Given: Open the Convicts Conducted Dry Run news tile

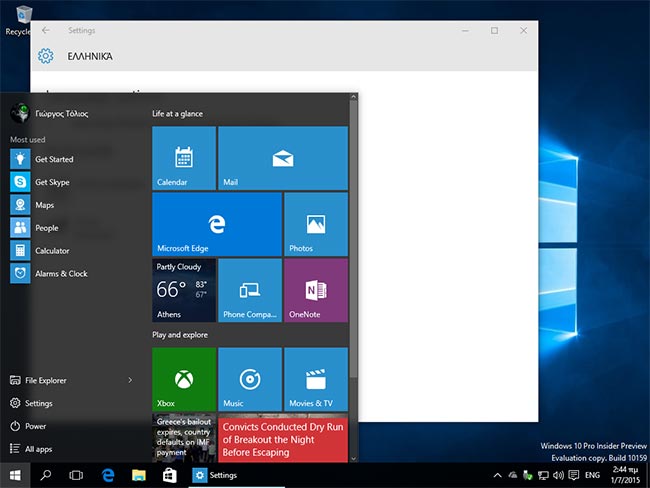Looking at the screenshot, I should point(283,438).
